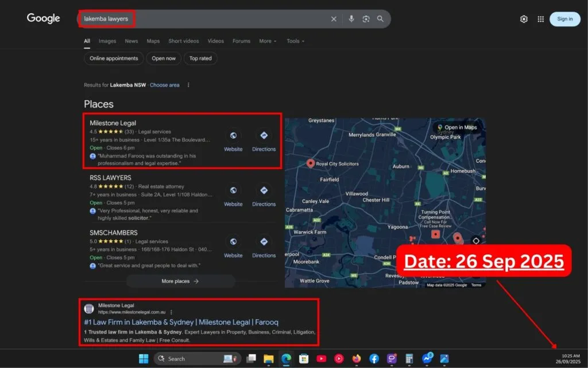Start voice search with microphone icon
Image resolution: width=588 pixels, height=368 pixels.
(x=351, y=19)
